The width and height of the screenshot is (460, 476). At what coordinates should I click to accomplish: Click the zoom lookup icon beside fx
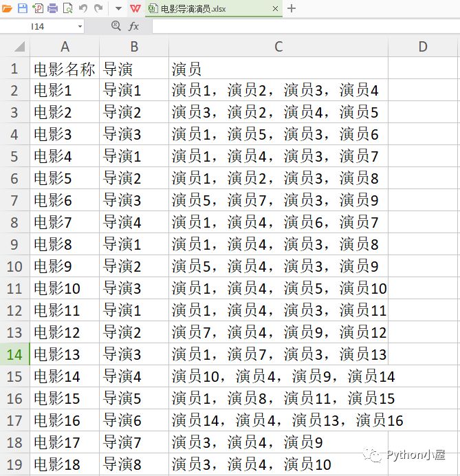pos(116,26)
